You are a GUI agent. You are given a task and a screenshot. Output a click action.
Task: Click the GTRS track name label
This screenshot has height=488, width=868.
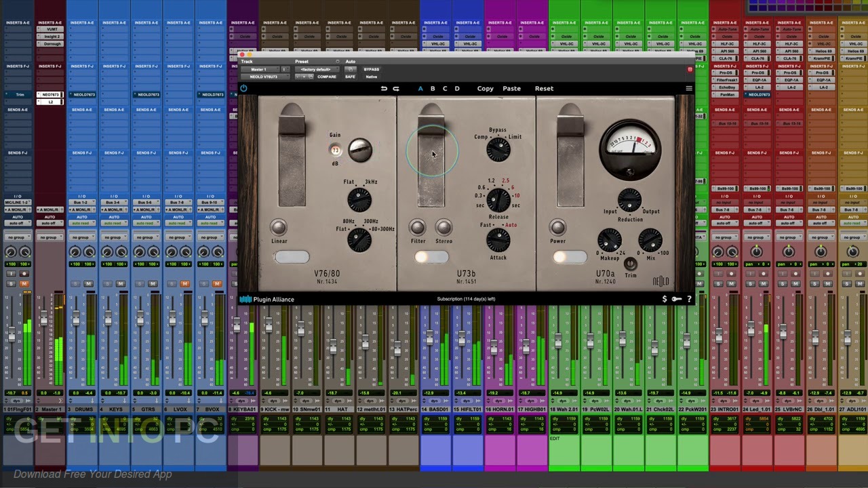click(x=145, y=409)
